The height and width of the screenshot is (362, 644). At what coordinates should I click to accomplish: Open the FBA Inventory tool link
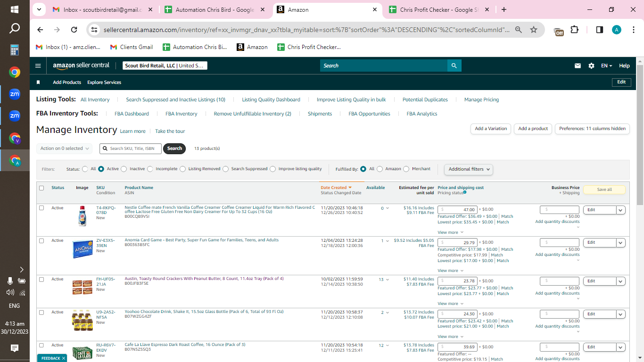pyautogui.click(x=181, y=114)
